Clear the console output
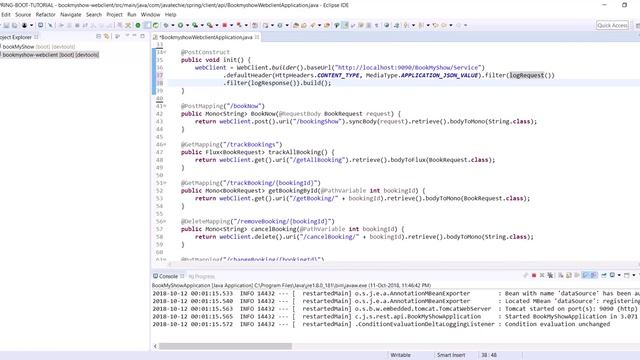This screenshot has width=640, height=360. click(560, 276)
